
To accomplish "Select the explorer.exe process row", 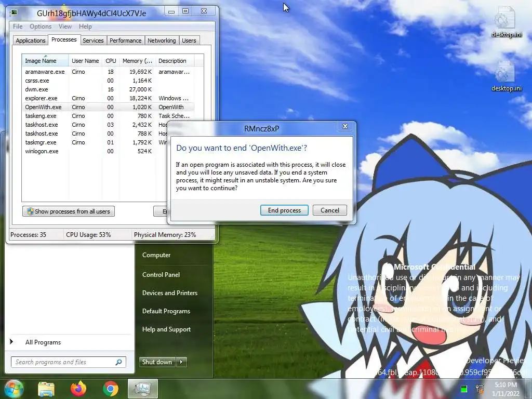I will coord(108,98).
